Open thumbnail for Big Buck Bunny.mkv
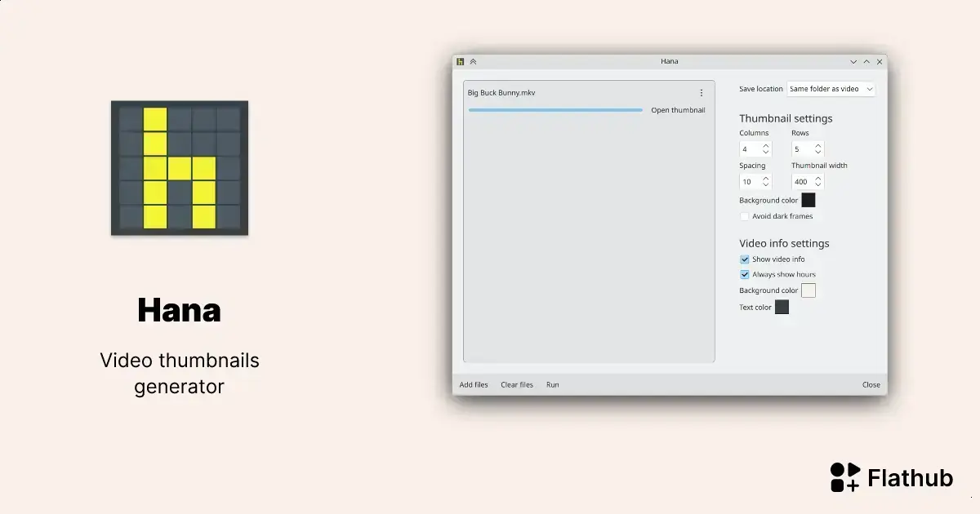Screen dimensions: 980x514 (678, 110)
